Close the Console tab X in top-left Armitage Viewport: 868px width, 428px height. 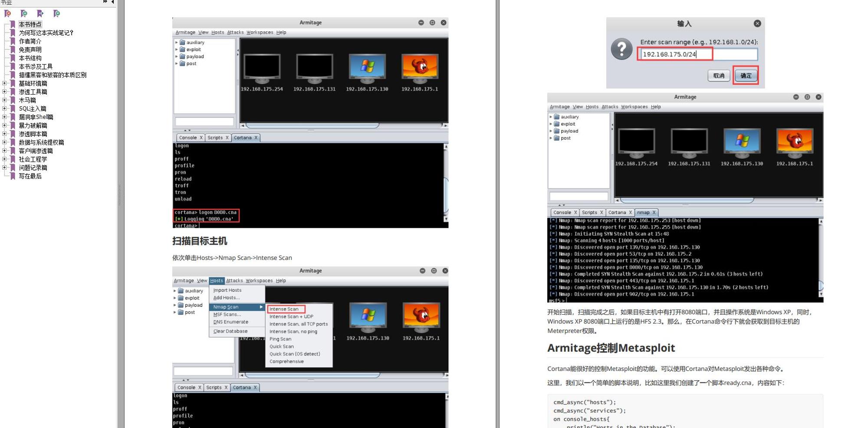201,138
